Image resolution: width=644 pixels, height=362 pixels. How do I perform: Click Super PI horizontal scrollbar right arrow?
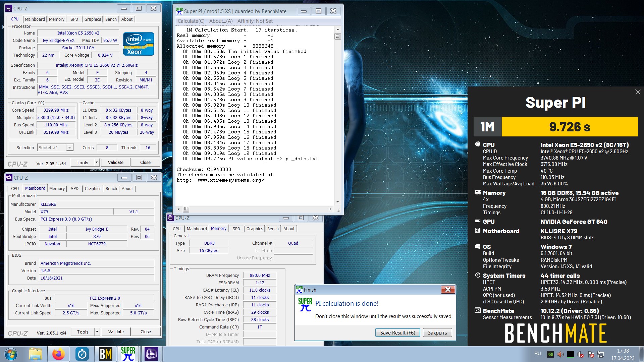330,209
